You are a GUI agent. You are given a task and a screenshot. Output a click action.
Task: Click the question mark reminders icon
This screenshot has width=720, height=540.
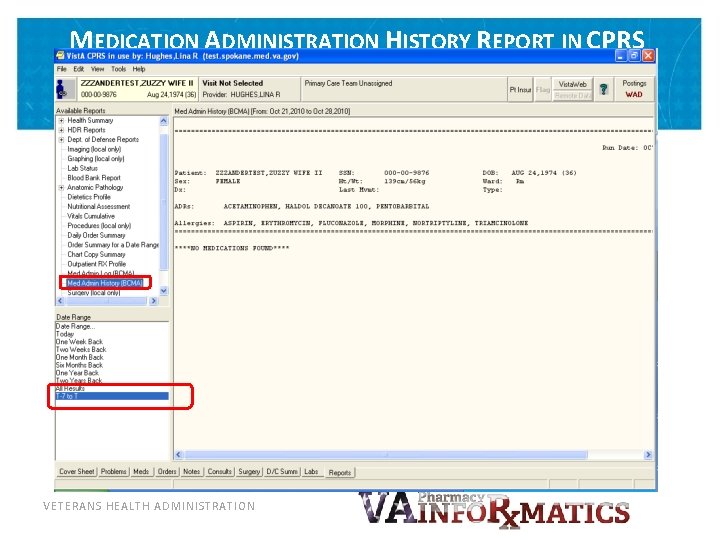point(604,89)
